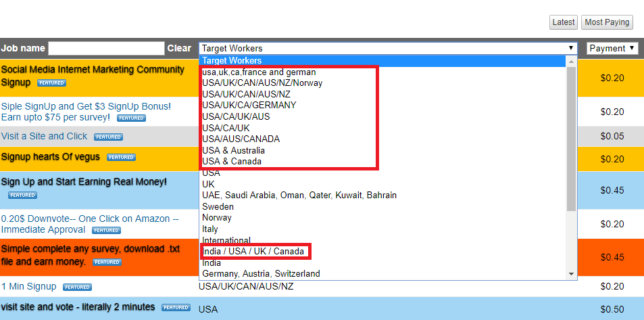This screenshot has height=320, width=644.
Task: Open the Payment dropdown
Action: coord(612,48)
